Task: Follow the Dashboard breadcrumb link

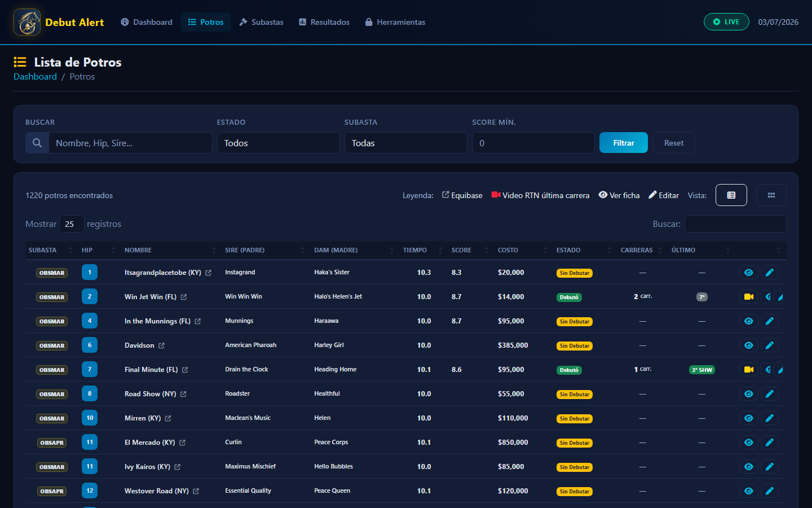Action: click(x=35, y=77)
